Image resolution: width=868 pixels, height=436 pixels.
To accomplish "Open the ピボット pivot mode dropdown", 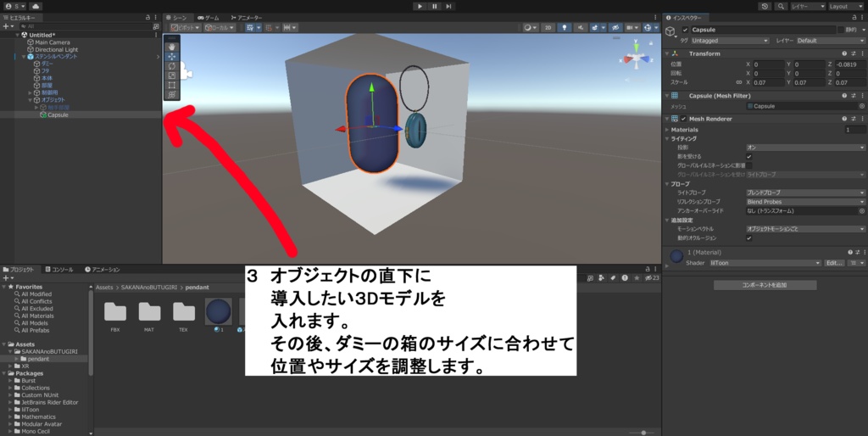I will point(186,27).
